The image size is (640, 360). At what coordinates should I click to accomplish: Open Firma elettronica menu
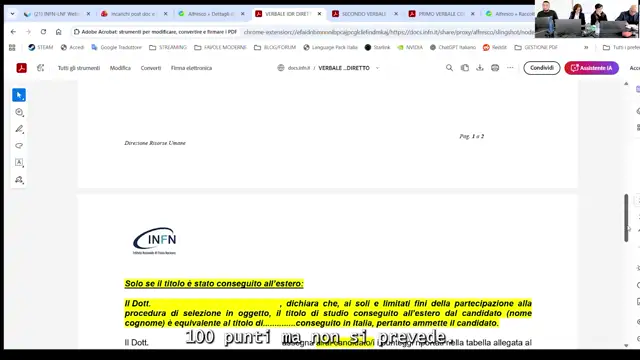coord(191,68)
